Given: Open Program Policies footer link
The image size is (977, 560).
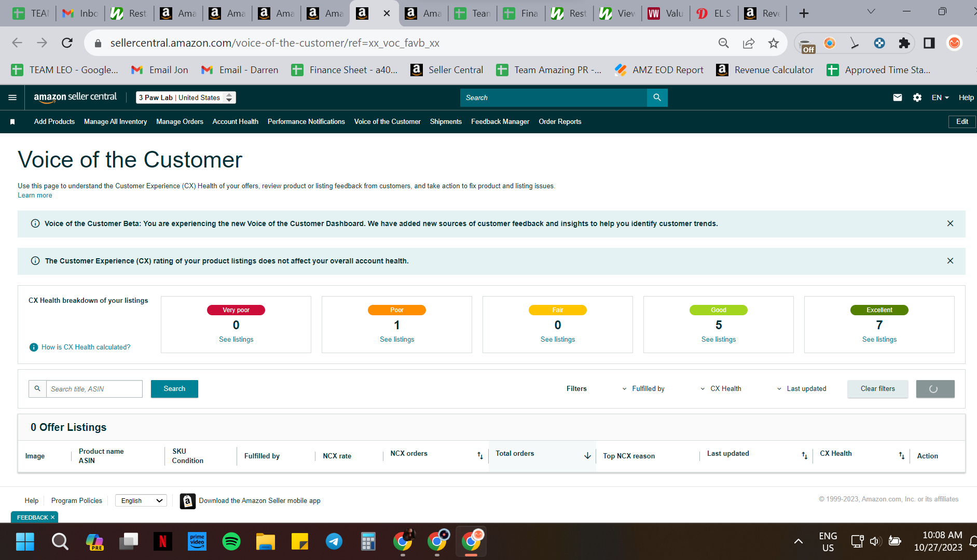Looking at the screenshot, I should click(77, 501).
